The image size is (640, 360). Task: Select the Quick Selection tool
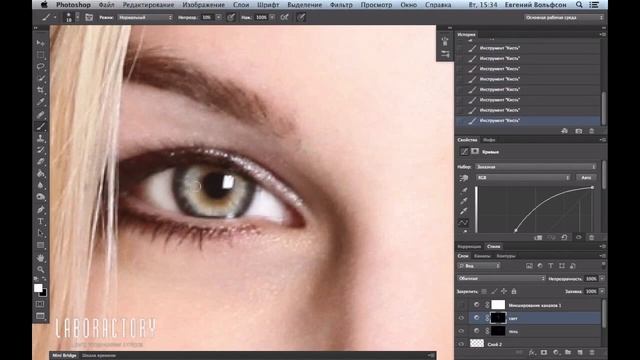click(40, 78)
